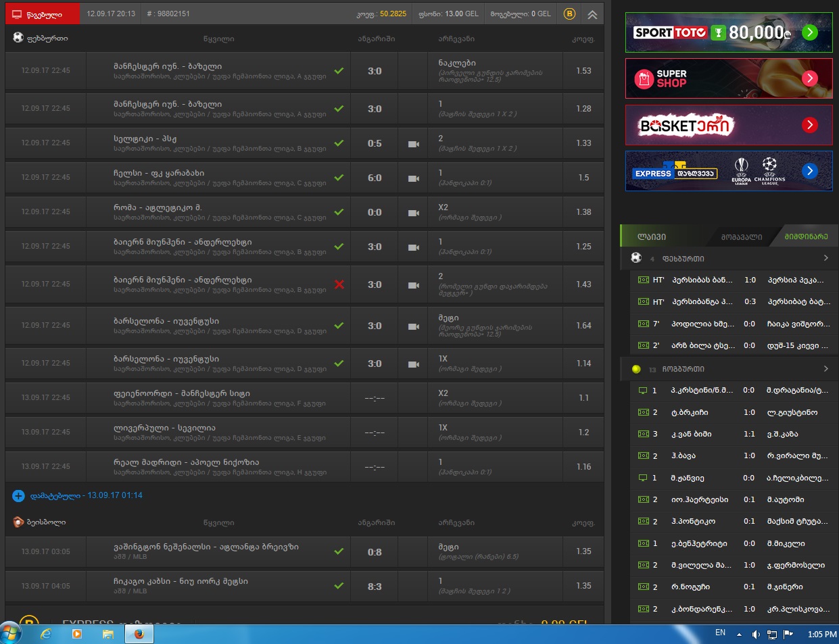The width and height of the screenshot is (839, 644).
Task: Click the green checkmark in the 'სელტიკი - პსჟ' row
Action: point(339,143)
